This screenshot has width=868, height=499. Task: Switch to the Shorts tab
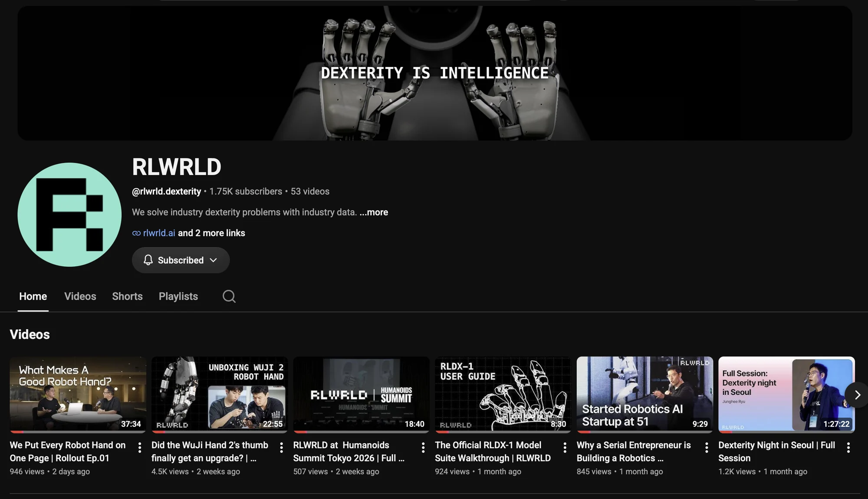pyautogui.click(x=127, y=296)
